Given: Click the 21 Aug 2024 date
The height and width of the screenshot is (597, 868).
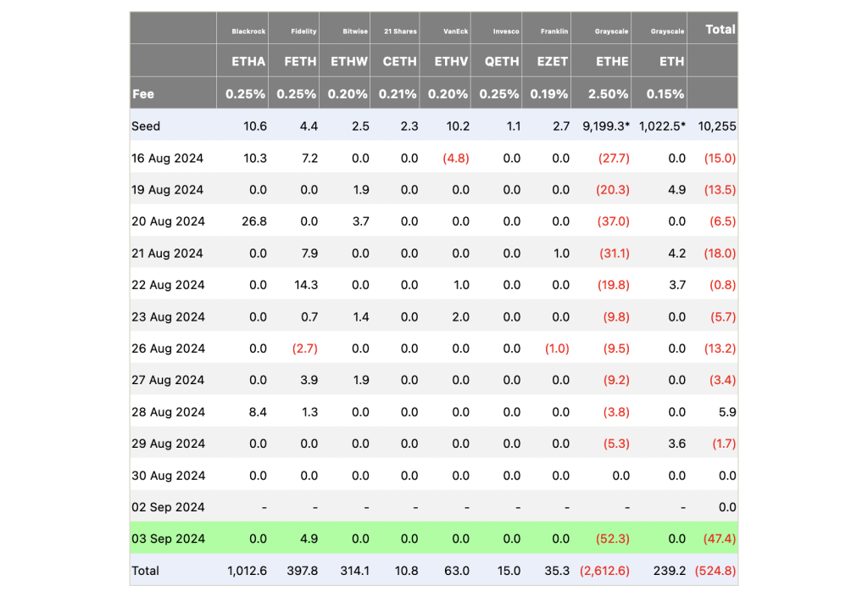Looking at the screenshot, I should click(x=168, y=254).
